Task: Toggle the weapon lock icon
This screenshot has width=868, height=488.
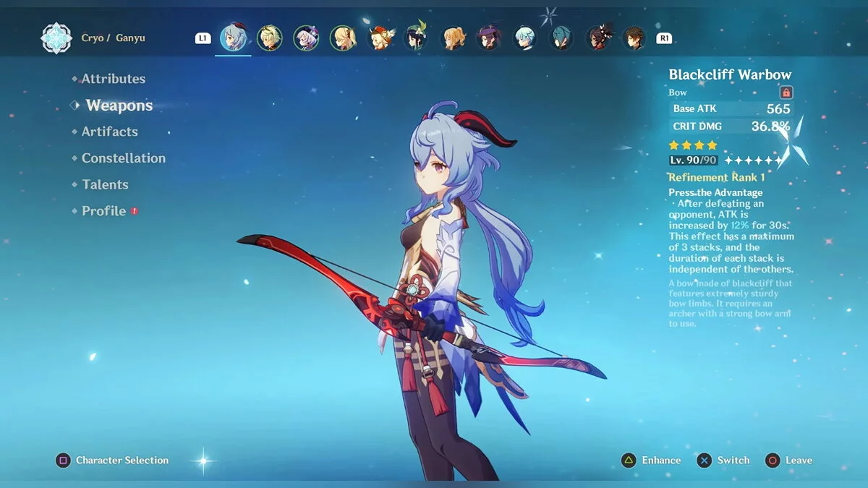Action: 786,93
